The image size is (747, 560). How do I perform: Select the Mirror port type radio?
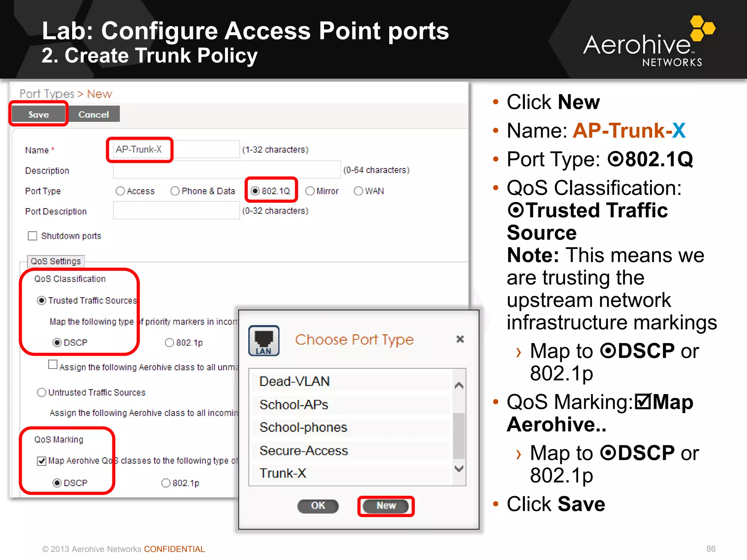click(x=310, y=191)
